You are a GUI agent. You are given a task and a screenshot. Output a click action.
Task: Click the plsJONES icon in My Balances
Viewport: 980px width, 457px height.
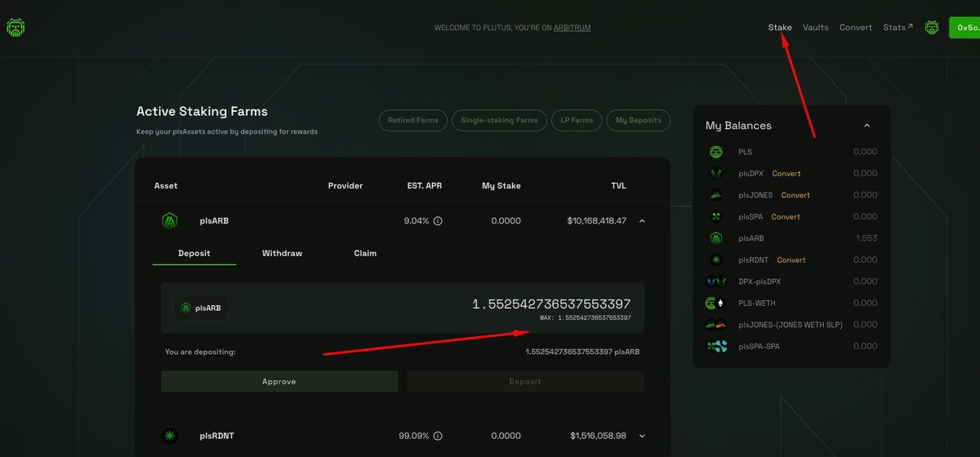click(715, 195)
